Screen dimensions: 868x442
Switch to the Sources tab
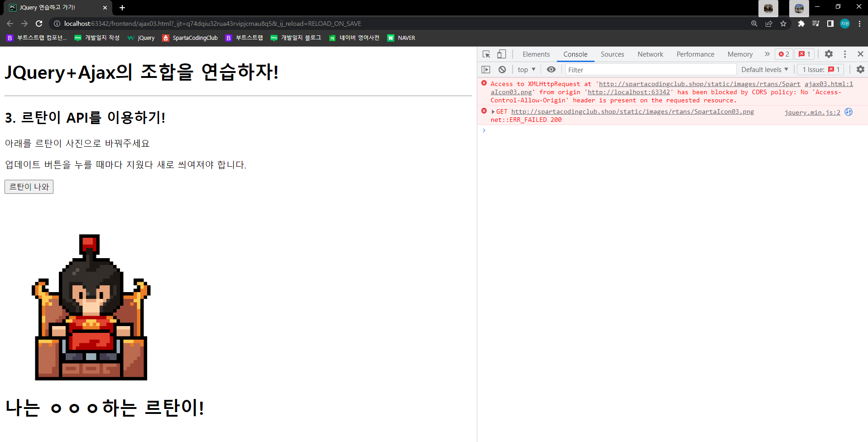[612, 54]
